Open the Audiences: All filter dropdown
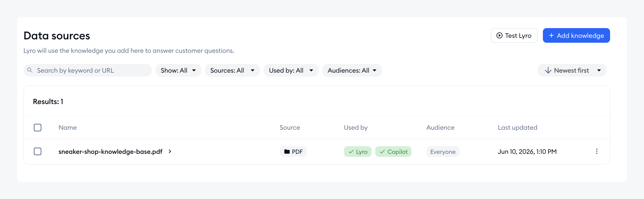 click(x=352, y=70)
